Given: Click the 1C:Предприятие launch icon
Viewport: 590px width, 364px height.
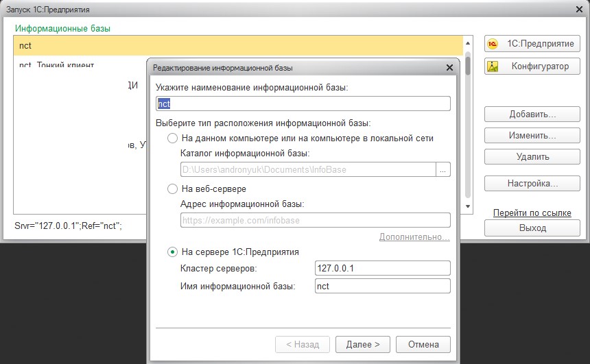Looking at the screenshot, I should point(492,44).
